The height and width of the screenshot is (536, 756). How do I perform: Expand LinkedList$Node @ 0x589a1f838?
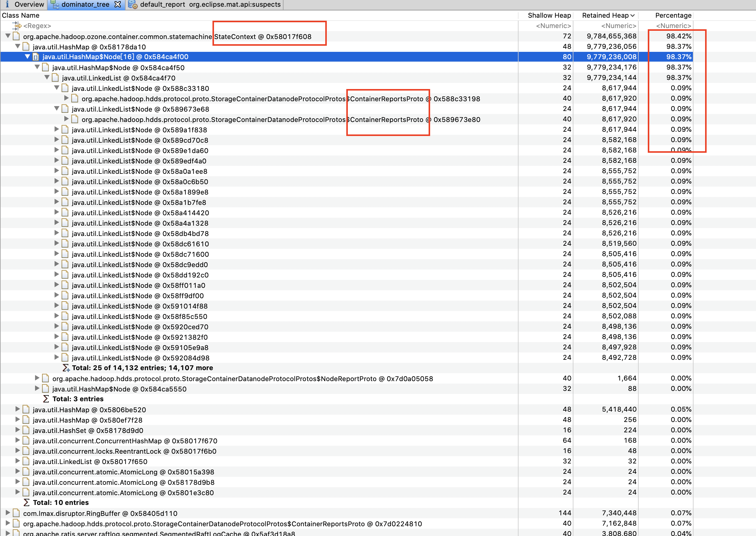tap(56, 129)
